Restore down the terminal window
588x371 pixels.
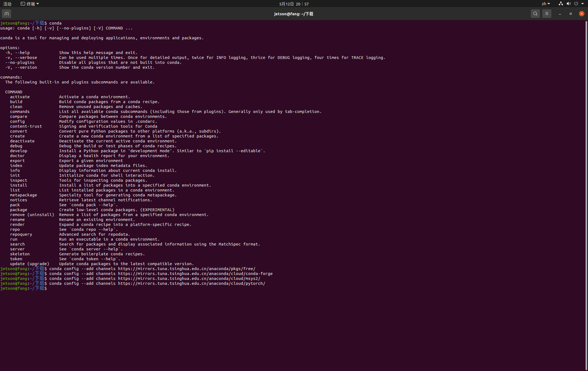click(x=571, y=14)
